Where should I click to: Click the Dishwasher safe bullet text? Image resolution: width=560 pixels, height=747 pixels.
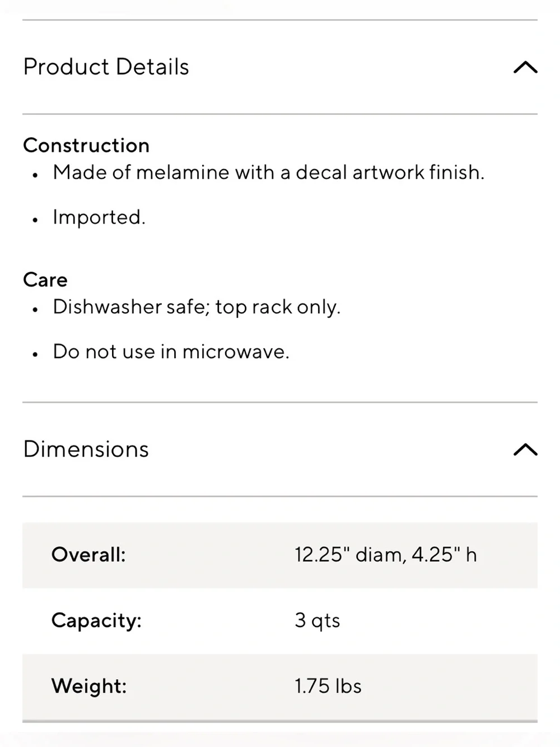[197, 307]
